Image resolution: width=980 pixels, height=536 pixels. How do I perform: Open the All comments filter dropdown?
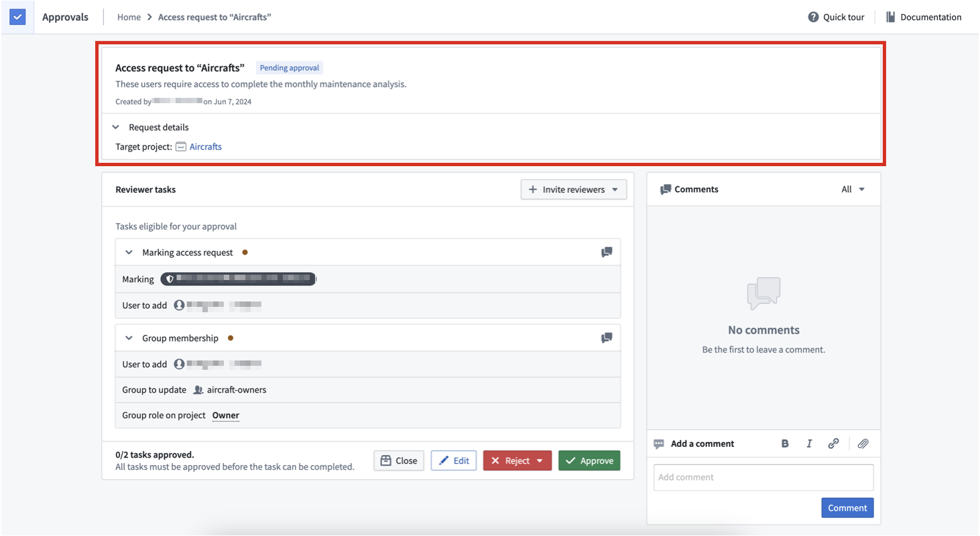(x=853, y=190)
